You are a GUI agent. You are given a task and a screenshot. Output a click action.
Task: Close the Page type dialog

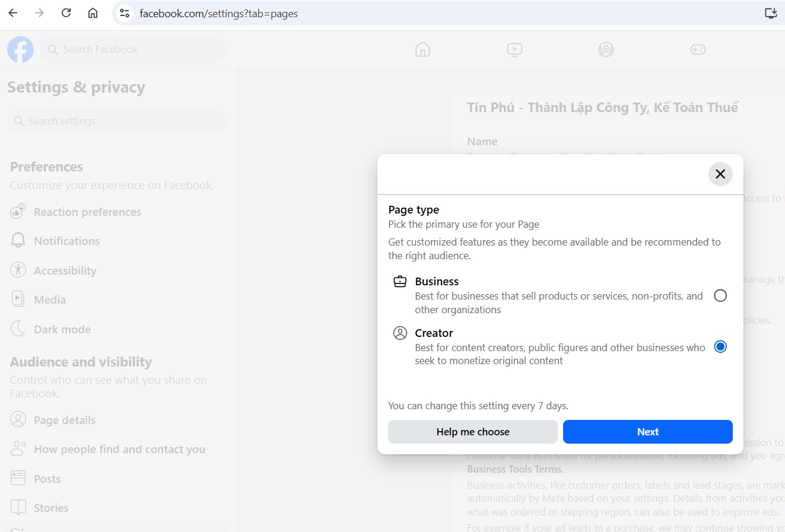click(x=720, y=174)
